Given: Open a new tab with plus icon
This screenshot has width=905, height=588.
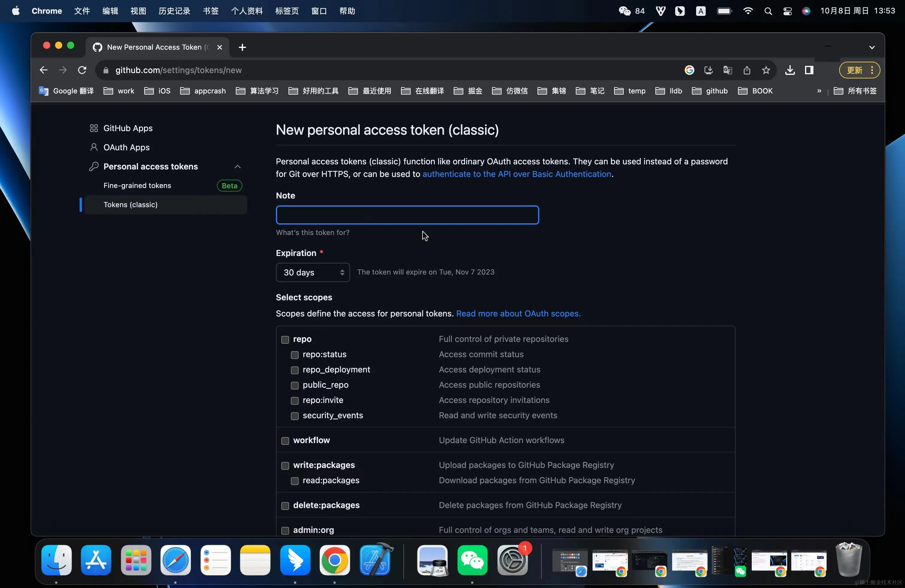Looking at the screenshot, I should 242,47.
